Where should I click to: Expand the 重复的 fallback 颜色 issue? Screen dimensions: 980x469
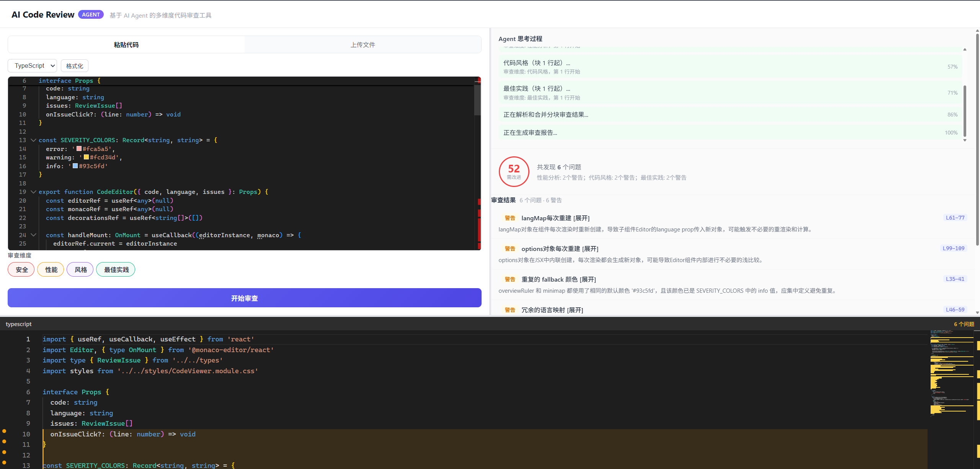(x=588, y=279)
